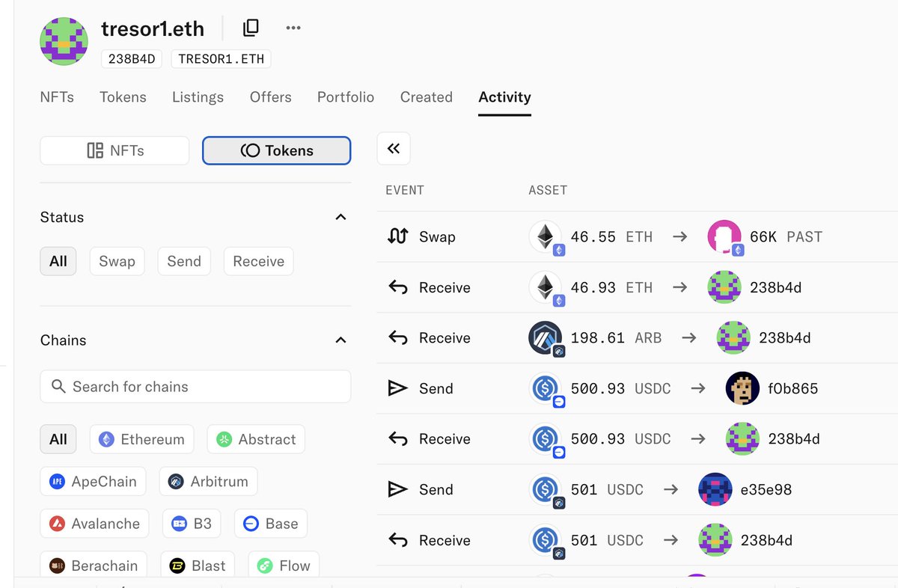
Task: Click the Send paper-plane icon in the 501 row
Action: pyautogui.click(x=397, y=489)
